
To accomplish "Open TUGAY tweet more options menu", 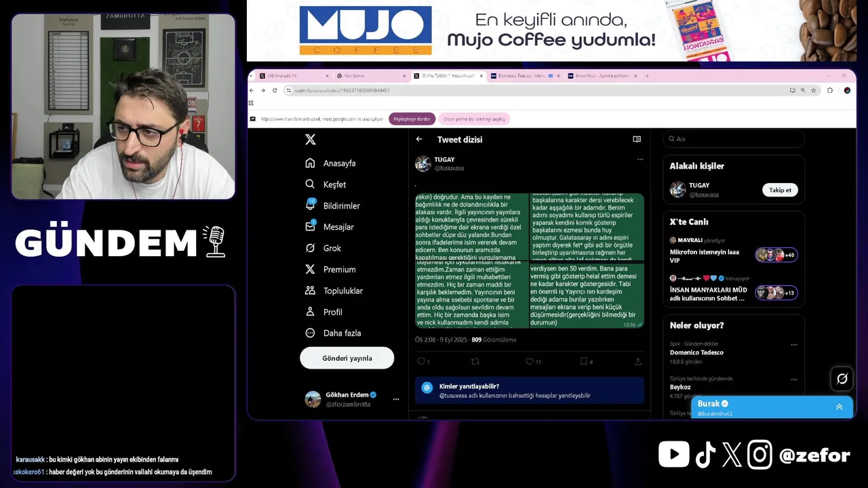I will 639,159.
